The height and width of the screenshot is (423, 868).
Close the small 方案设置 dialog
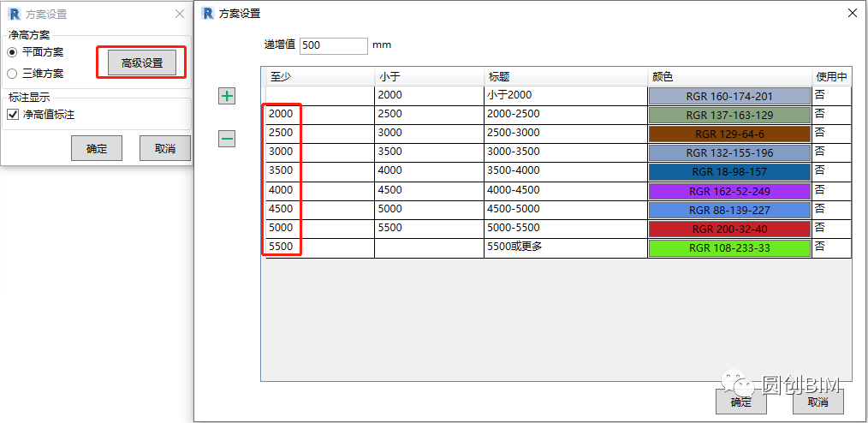(x=180, y=15)
